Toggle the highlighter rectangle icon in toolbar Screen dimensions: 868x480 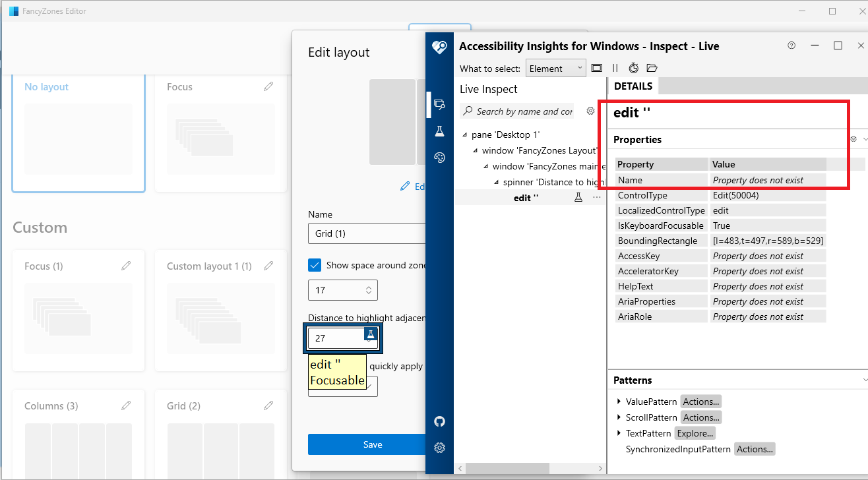coord(596,68)
